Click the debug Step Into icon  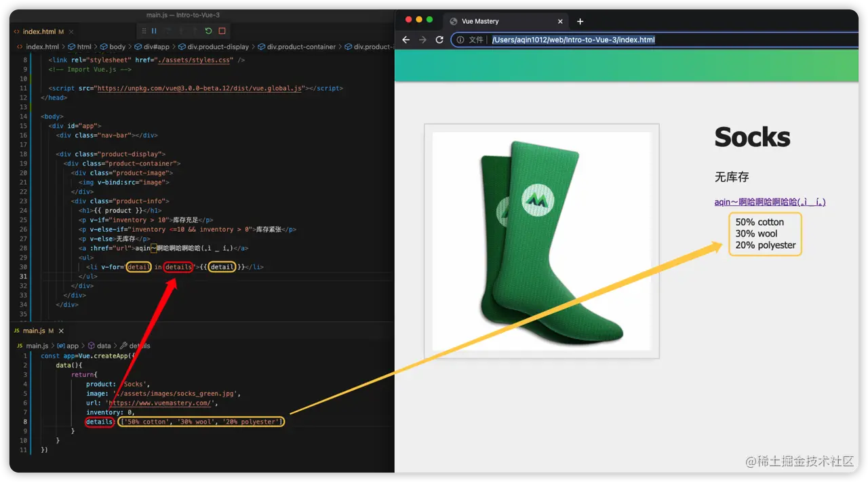(181, 31)
